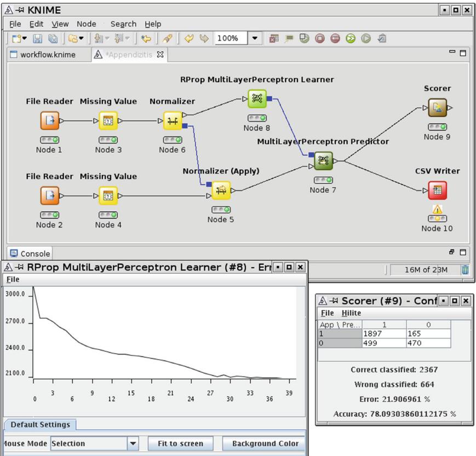Click the Missing Value Node 4 icon

tap(108, 195)
